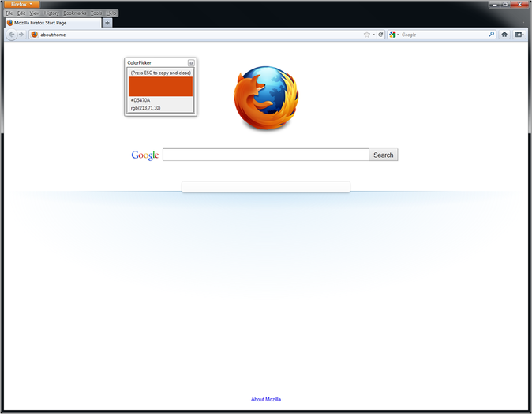
Task: Go back with the back arrow
Action: pos(12,35)
